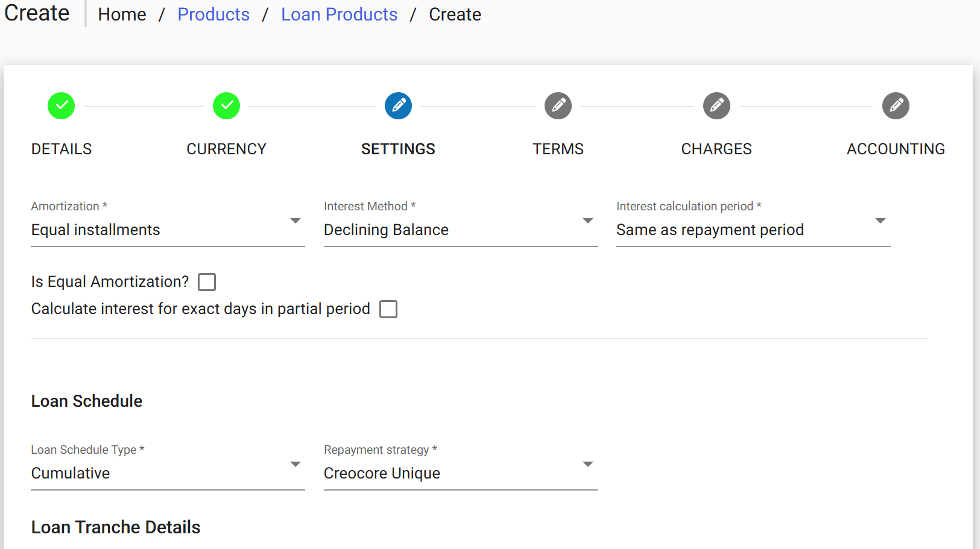
Task: Click the gray pencil icon above CHARGES
Action: point(717,106)
